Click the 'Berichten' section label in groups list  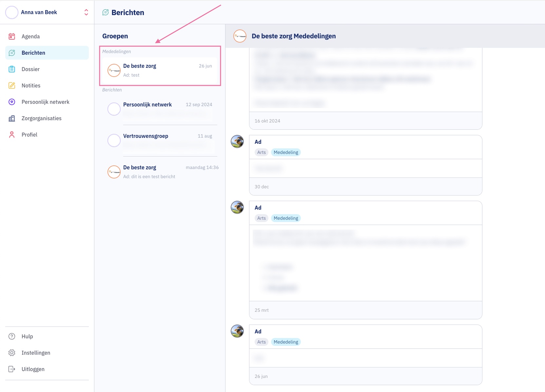coord(112,90)
